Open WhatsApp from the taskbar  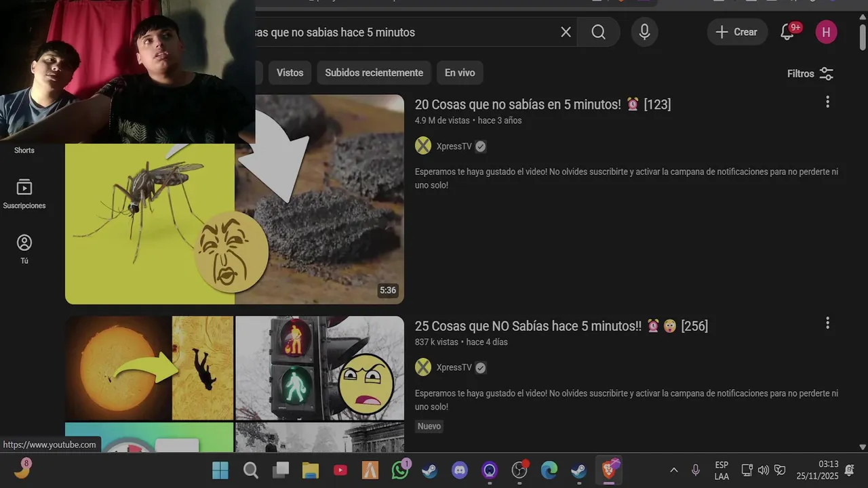(x=401, y=470)
